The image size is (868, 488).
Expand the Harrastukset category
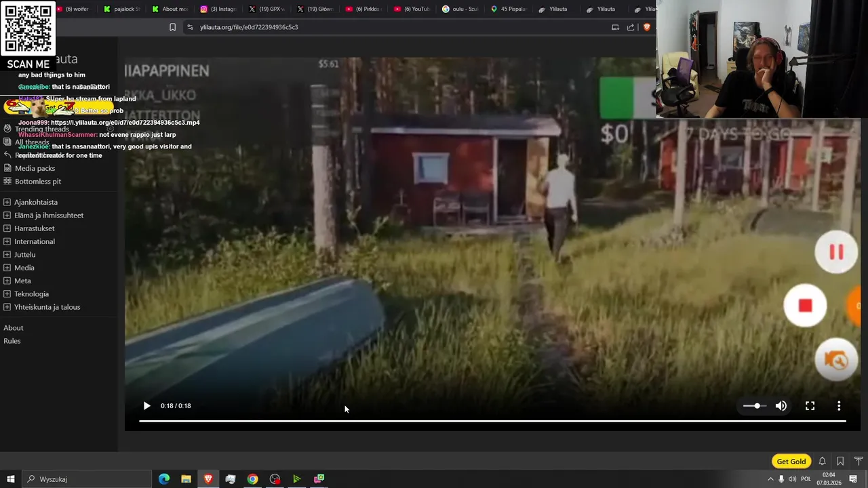click(x=7, y=228)
